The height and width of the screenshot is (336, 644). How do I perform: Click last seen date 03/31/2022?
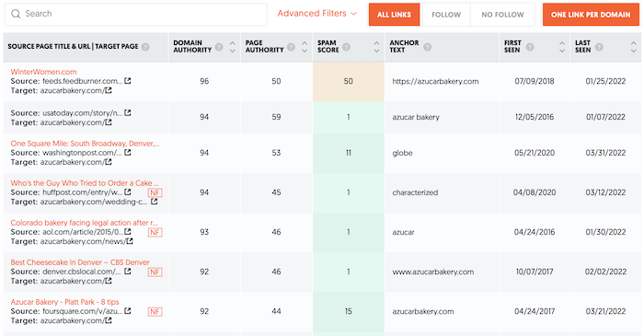(x=605, y=153)
